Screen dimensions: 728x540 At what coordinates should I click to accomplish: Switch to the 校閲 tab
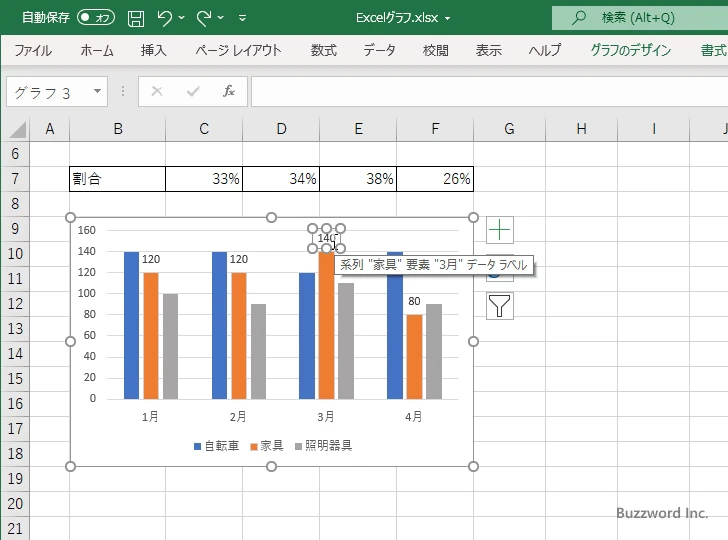pos(436,50)
